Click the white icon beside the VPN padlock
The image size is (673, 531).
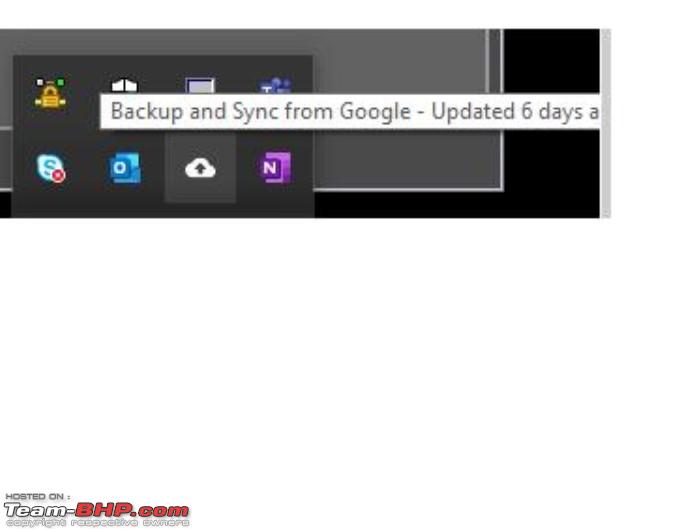124,85
